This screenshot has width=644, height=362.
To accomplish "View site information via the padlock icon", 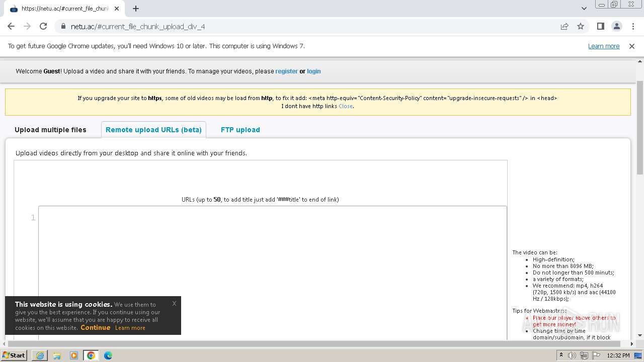I will (63, 27).
